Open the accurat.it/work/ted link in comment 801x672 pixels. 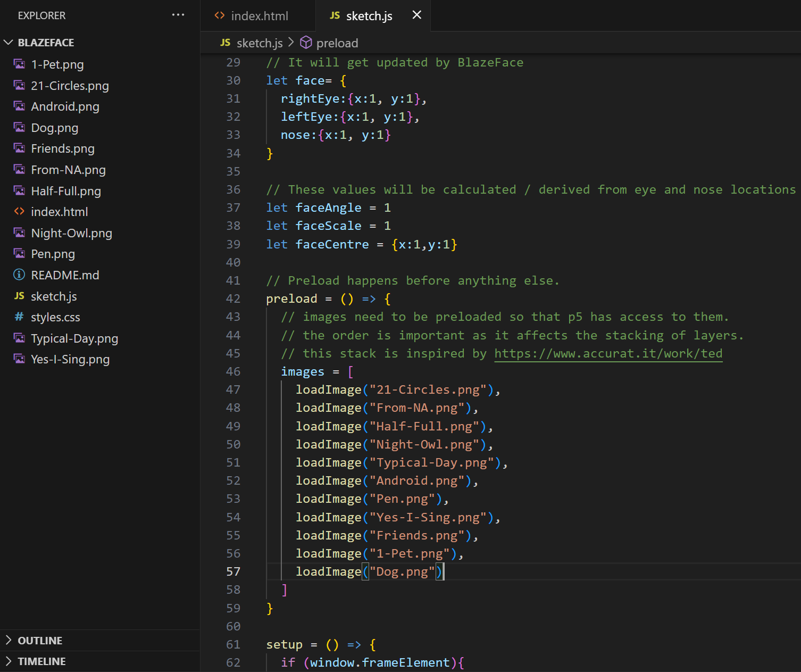[x=608, y=354]
